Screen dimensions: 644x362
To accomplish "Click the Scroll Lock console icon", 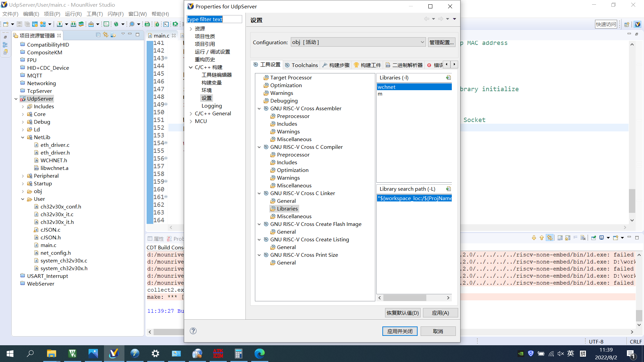I will pyautogui.click(x=568, y=238).
